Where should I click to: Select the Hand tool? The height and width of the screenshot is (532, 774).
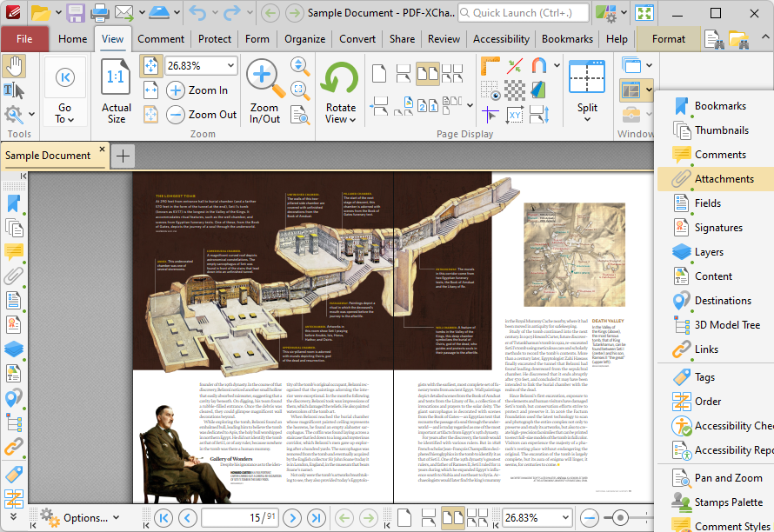(x=14, y=67)
